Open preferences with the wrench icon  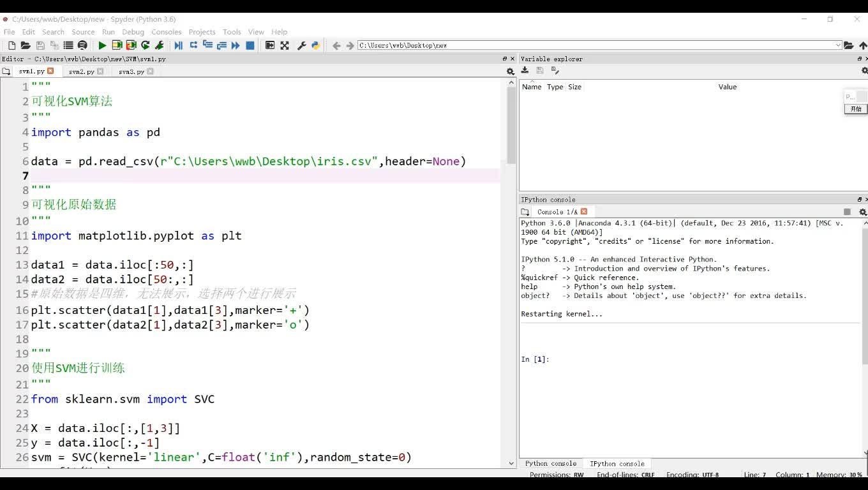(x=302, y=45)
